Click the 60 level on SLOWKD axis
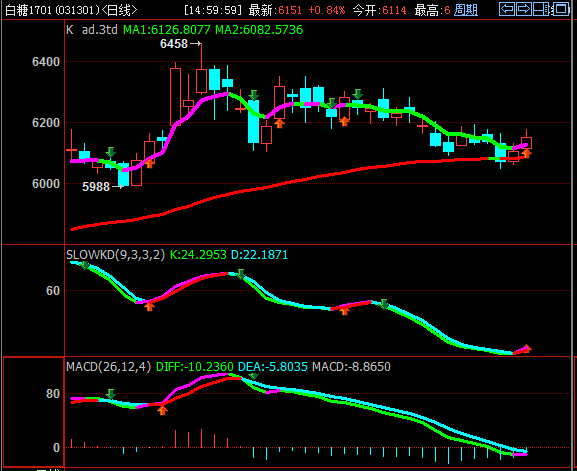Screen dimensions: 577x471 (53, 291)
